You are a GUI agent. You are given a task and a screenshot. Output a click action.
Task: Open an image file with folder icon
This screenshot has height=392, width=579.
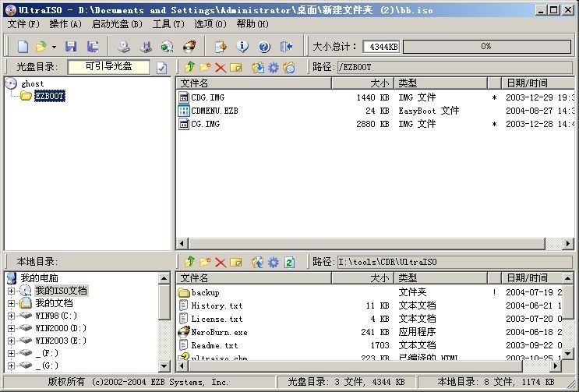coord(41,47)
